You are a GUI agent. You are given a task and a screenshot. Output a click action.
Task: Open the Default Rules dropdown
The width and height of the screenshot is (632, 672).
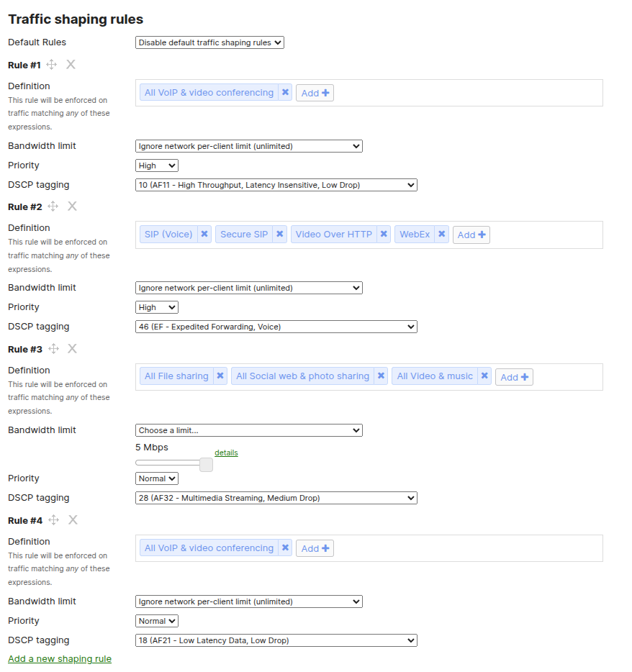point(209,42)
